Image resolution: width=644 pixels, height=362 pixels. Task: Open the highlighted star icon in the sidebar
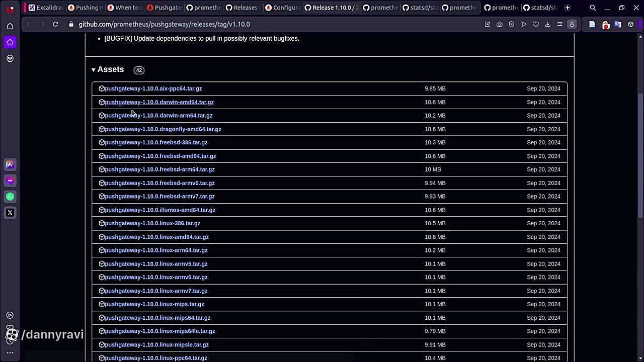(x=10, y=42)
